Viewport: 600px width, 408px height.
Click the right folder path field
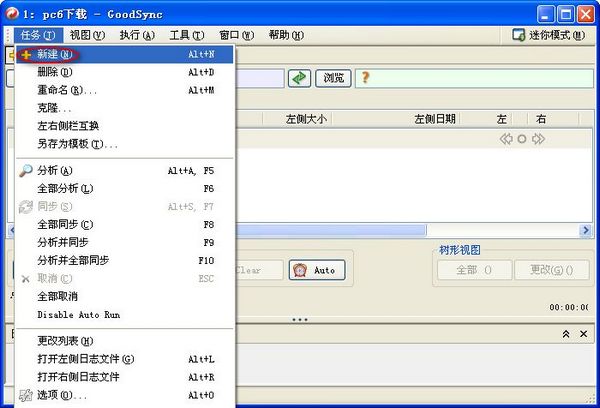tap(474, 78)
